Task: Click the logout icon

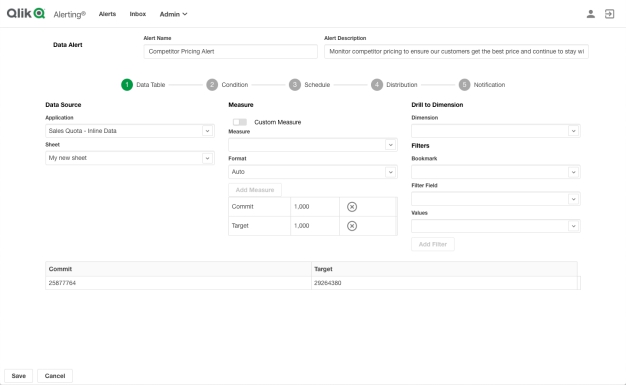Action: pyautogui.click(x=609, y=14)
